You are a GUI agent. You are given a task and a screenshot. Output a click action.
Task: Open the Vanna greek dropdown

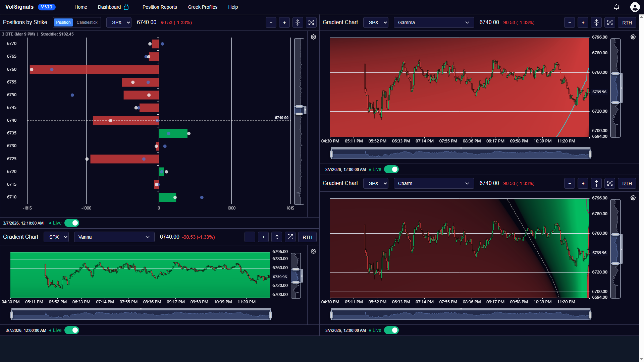point(114,237)
